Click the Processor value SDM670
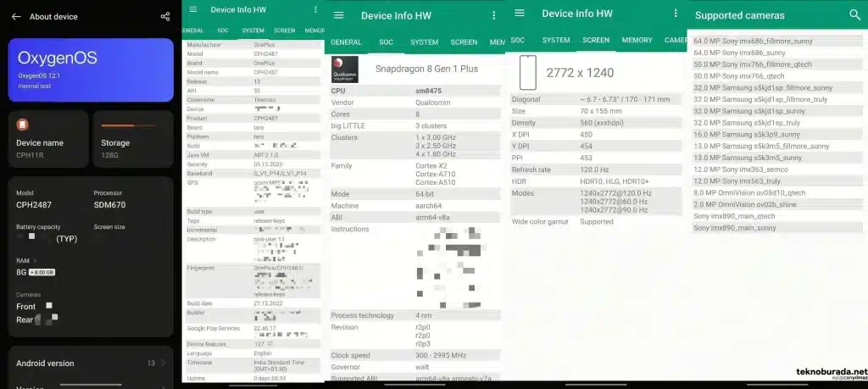 pyautogui.click(x=109, y=205)
